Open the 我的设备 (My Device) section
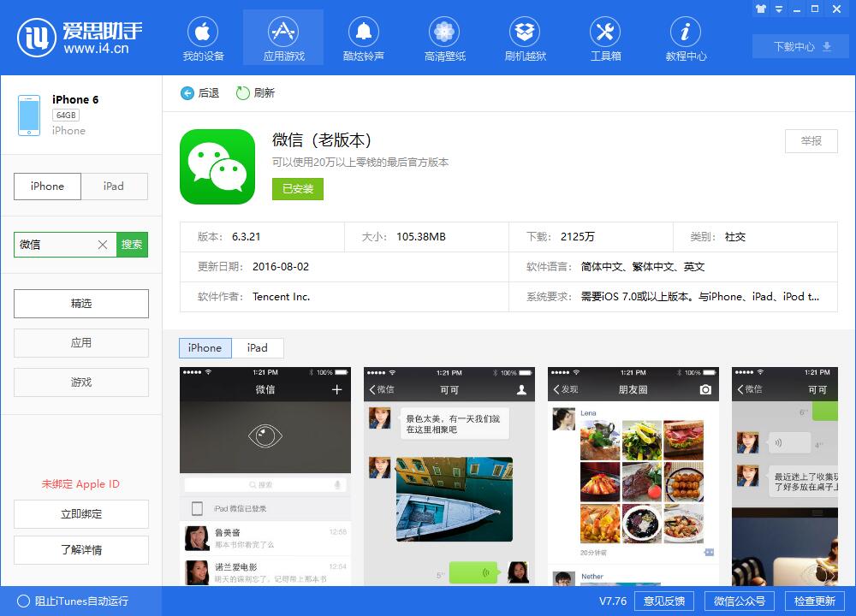The width and height of the screenshot is (856, 616). (203, 38)
